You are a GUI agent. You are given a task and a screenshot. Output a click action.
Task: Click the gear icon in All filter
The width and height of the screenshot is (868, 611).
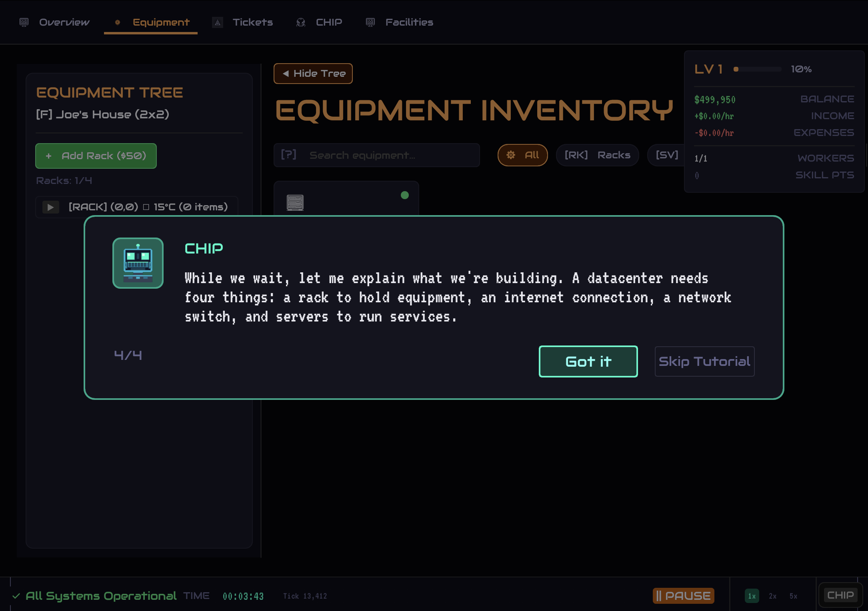[x=511, y=155]
